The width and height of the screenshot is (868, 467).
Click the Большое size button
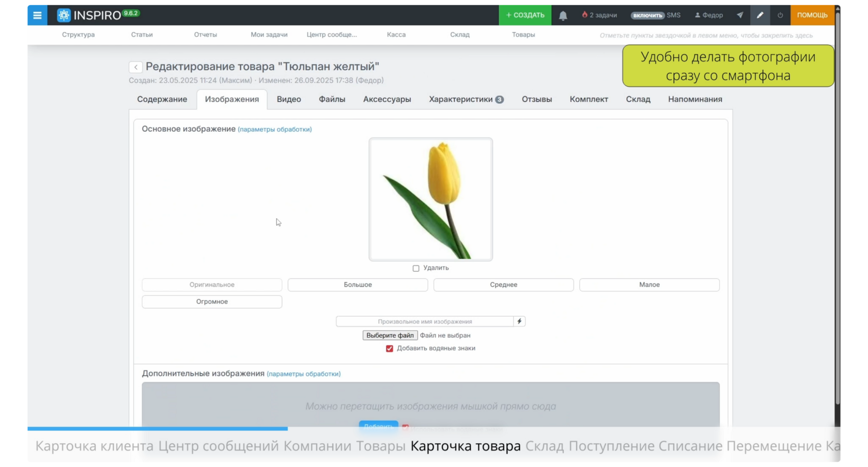coord(358,285)
